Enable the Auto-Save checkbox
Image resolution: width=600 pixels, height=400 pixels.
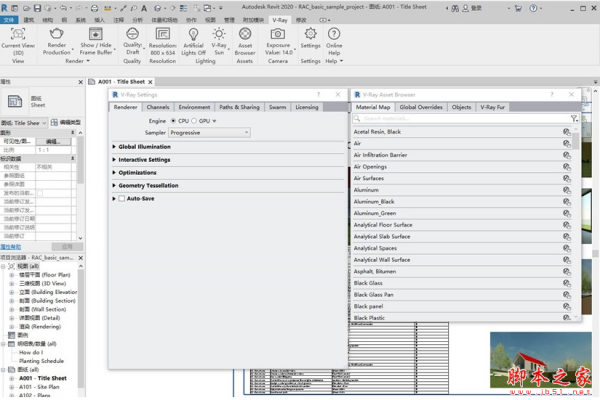122,199
